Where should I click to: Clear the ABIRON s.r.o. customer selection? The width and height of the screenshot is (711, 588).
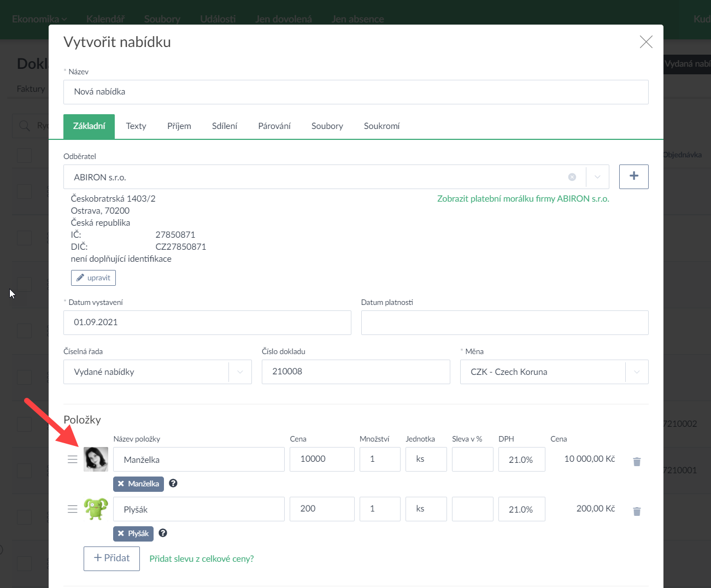click(x=572, y=177)
